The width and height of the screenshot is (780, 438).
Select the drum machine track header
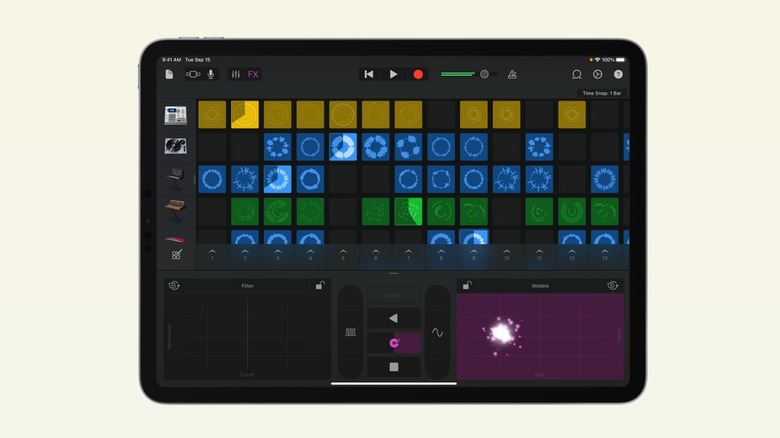(x=176, y=115)
